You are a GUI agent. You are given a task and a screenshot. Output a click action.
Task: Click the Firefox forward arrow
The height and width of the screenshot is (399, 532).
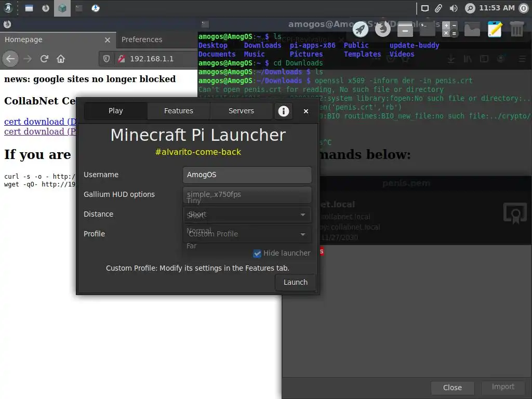tap(28, 59)
